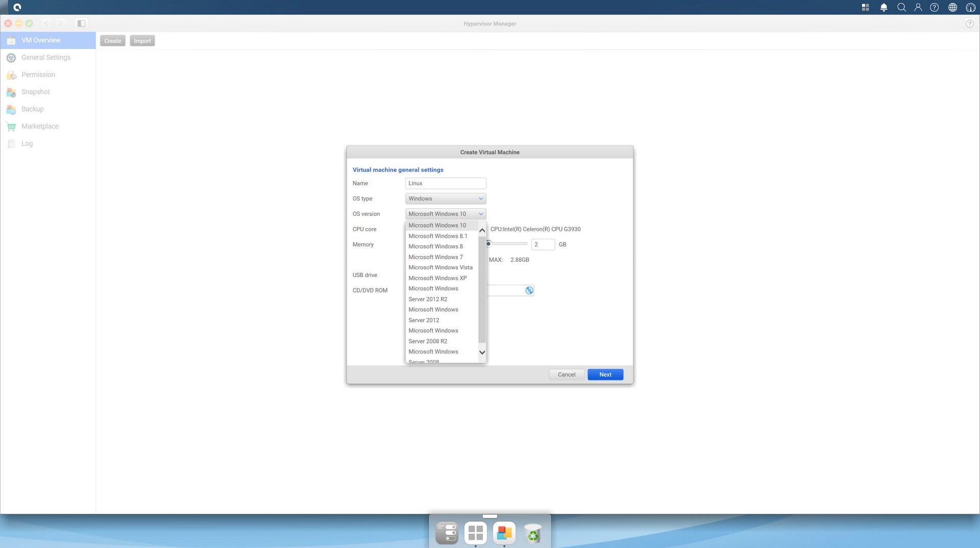Open Control Panel toggles dock icon
Viewport: 980px width, 548px height.
pos(447,533)
